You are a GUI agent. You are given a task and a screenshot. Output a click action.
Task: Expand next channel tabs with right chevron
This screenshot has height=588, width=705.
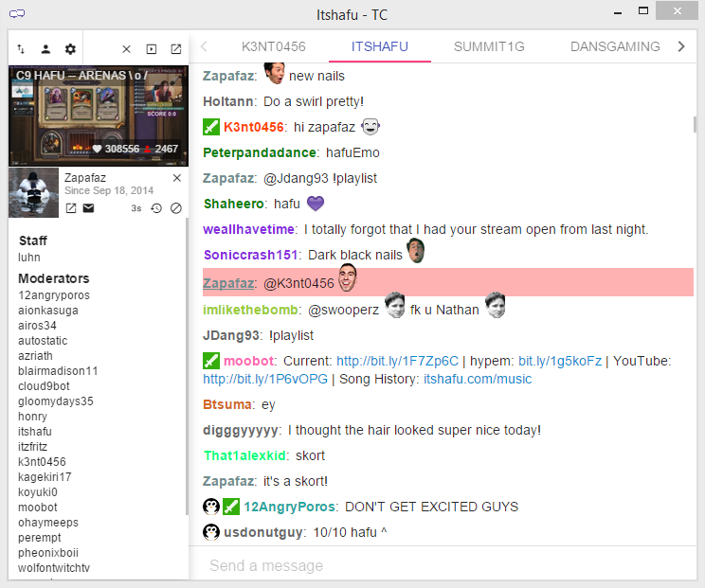(681, 46)
